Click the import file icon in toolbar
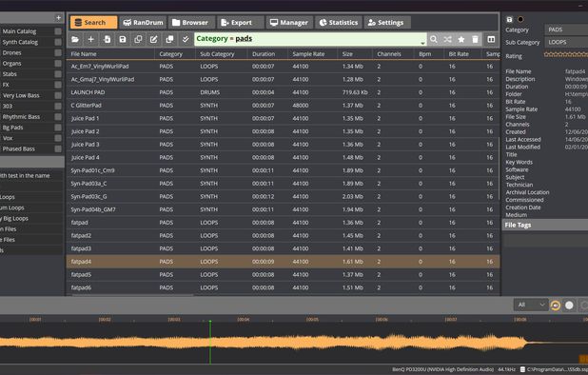This screenshot has width=588, height=375. (x=107, y=39)
